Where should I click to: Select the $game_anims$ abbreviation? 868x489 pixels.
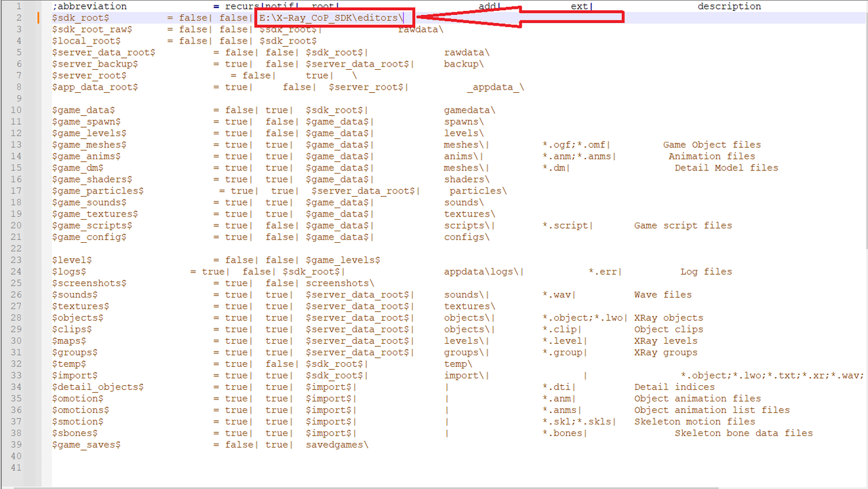(x=87, y=156)
